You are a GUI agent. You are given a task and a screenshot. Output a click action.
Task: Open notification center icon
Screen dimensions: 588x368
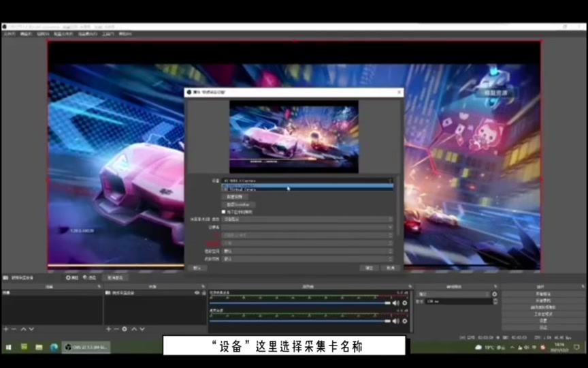click(x=576, y=348)
